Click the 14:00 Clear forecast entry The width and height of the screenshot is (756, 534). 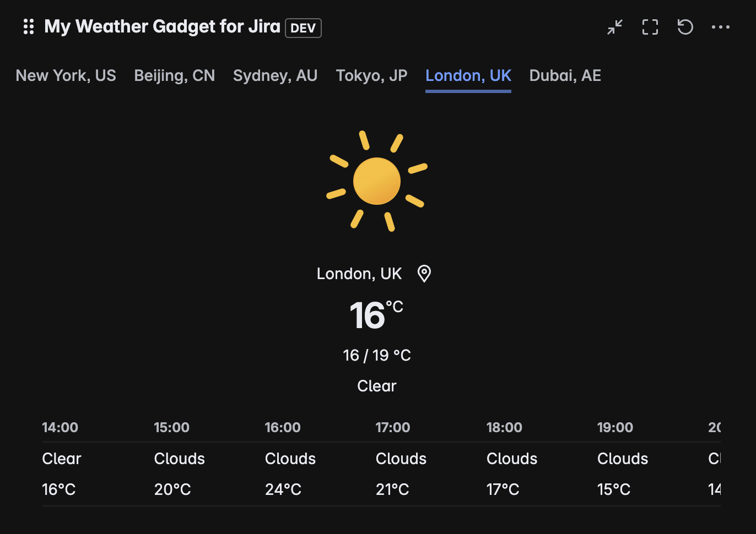tap(61, 458)
